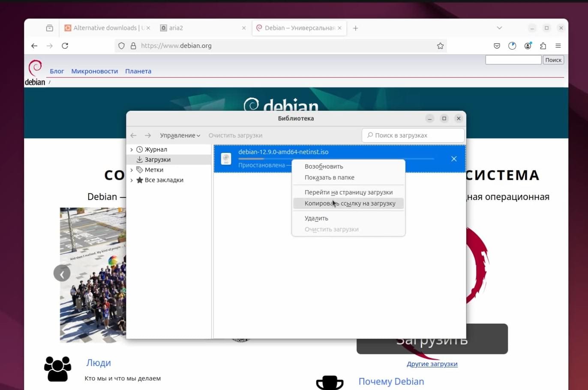The image size is (588, 390).
Task: Close the Debian tab
Action: 339,28
